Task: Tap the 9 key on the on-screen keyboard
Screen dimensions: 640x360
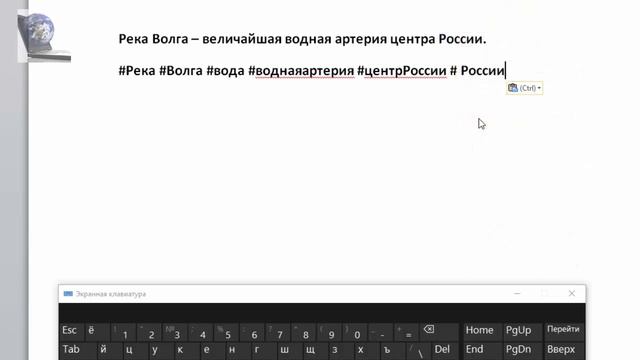Action: (x=329, y=332)
